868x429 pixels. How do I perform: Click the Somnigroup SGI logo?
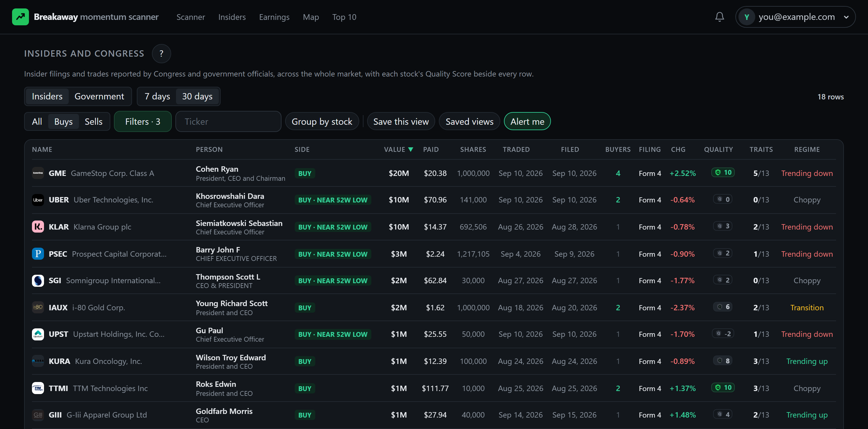pyautogui.click(x=38, y=280)
